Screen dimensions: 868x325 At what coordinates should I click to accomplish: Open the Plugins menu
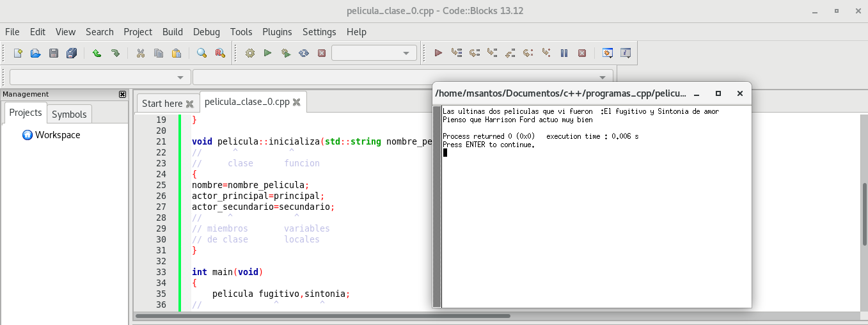click(x=277, y=32)
